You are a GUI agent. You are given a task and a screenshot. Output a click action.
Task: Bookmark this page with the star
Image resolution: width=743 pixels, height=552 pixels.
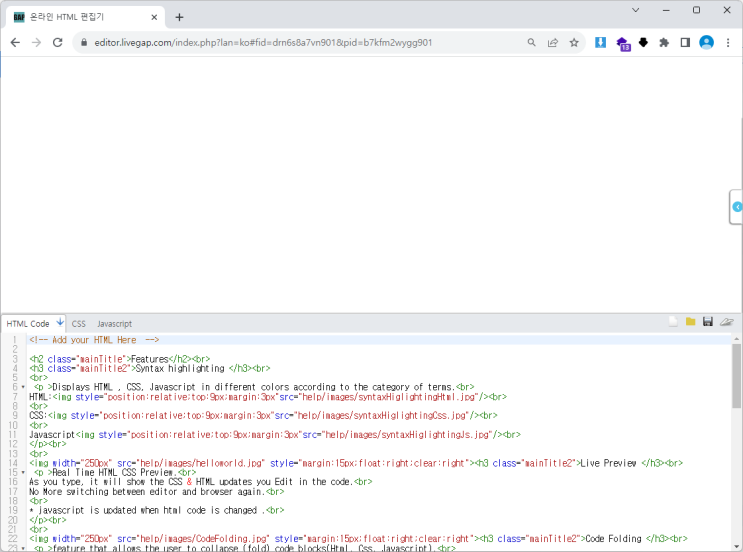coord(574,43)
